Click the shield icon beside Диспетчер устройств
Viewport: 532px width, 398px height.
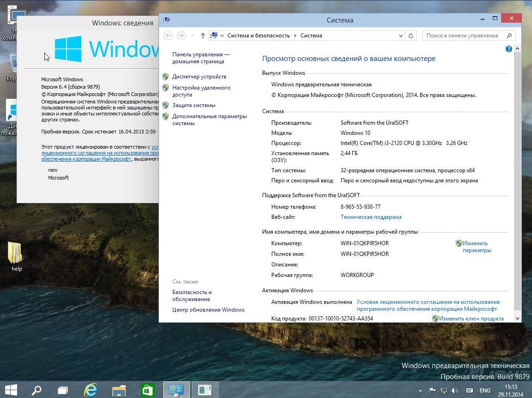165,77
